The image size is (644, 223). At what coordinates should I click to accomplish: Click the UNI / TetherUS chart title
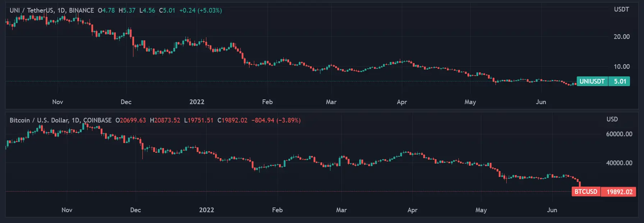click(x=51, y=10)
